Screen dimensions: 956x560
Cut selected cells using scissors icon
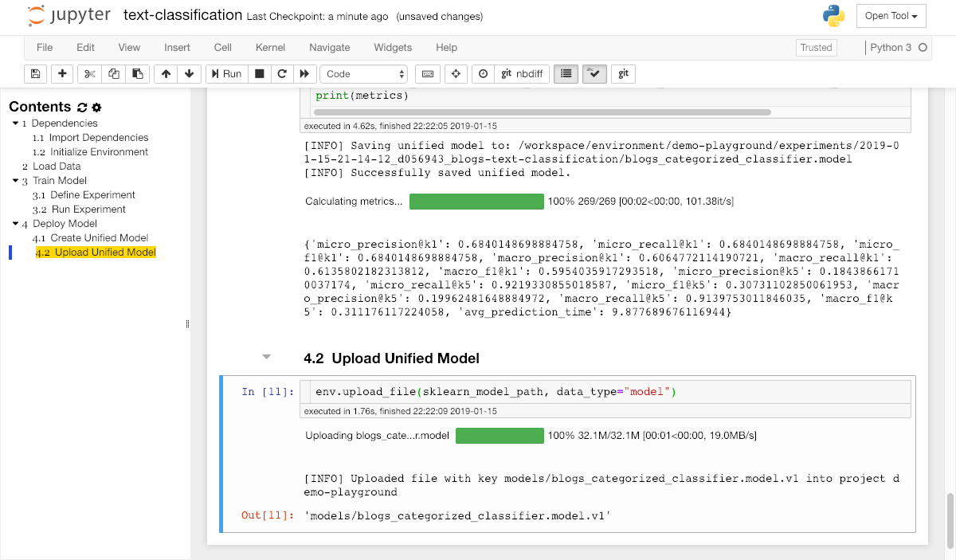coord(89,74)
